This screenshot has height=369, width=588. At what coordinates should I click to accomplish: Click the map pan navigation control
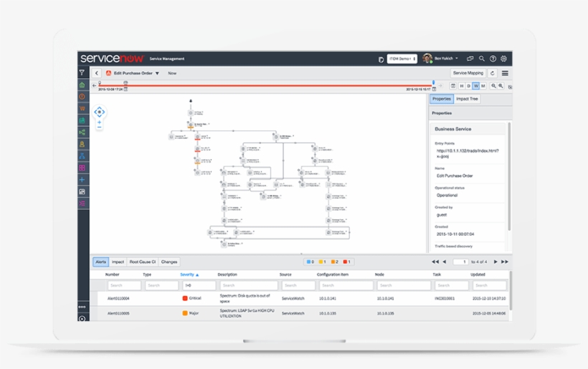pyautogui.click(x=100, y=112)
